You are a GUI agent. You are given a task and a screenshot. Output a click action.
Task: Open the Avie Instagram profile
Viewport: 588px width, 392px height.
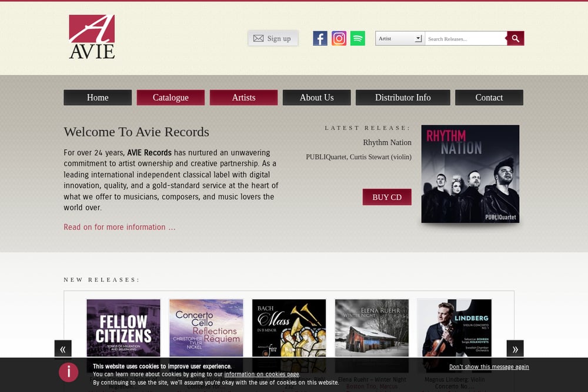tap(339, 38)
